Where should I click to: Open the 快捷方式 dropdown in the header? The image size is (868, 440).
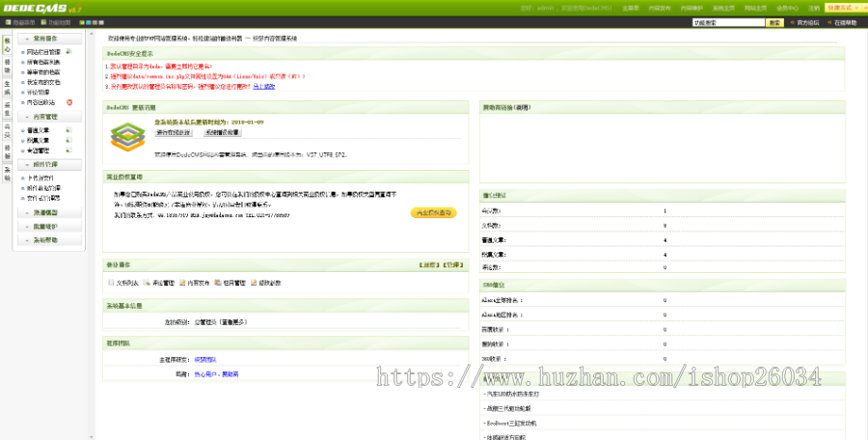[x=845, y=8]
